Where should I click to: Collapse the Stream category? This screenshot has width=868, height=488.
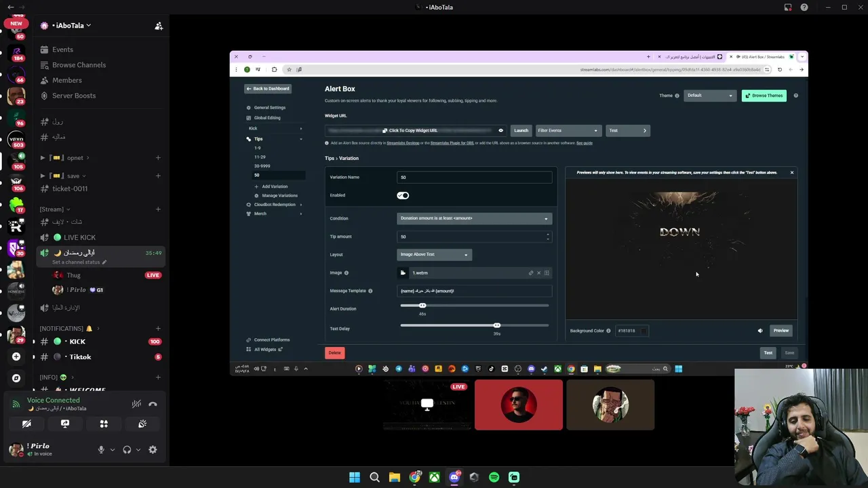pos(54,209)
